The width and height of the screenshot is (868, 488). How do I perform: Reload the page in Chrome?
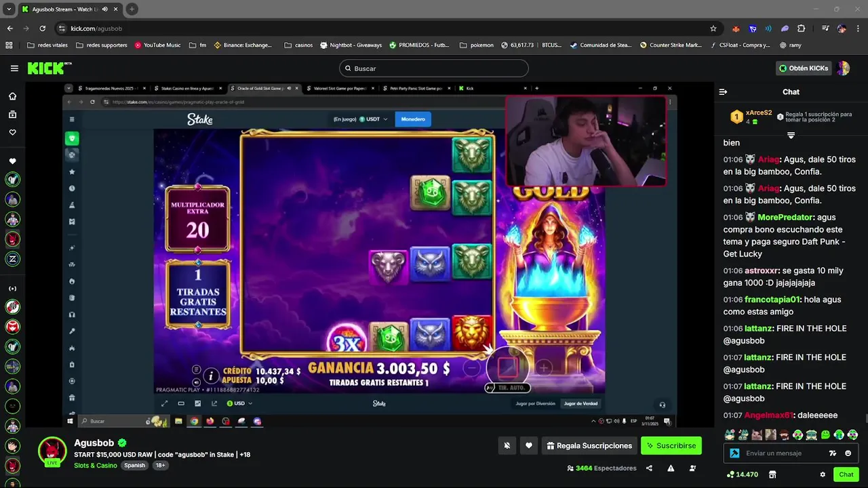[x=42, y=28]
